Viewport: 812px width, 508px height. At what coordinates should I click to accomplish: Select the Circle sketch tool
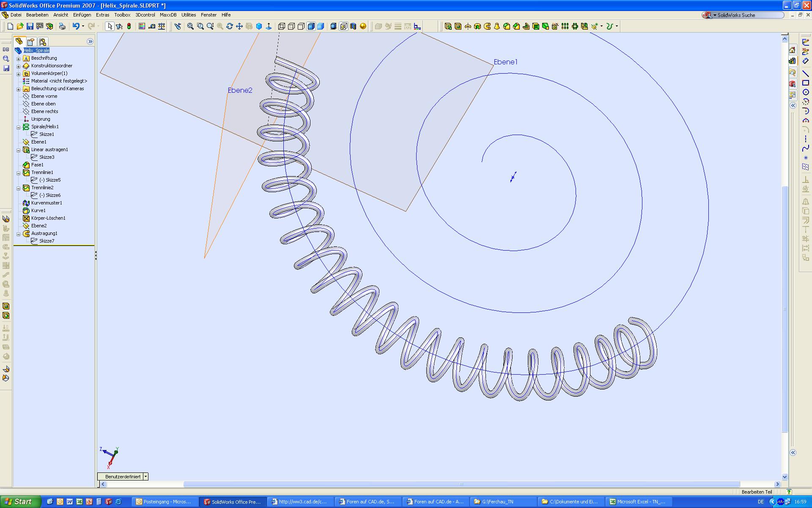pyautogui.click(x=806, y=92)
